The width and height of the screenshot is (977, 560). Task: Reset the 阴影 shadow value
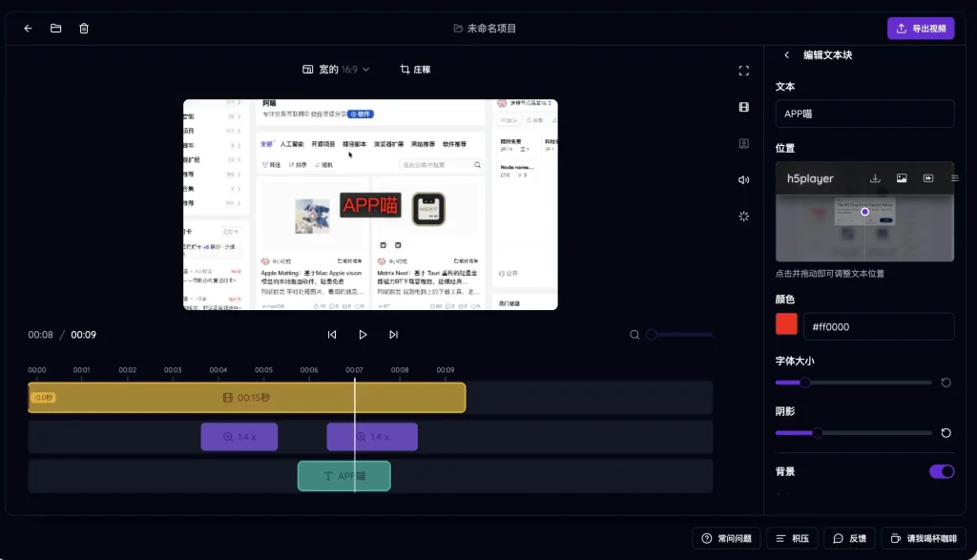click(x=946, y=433)
